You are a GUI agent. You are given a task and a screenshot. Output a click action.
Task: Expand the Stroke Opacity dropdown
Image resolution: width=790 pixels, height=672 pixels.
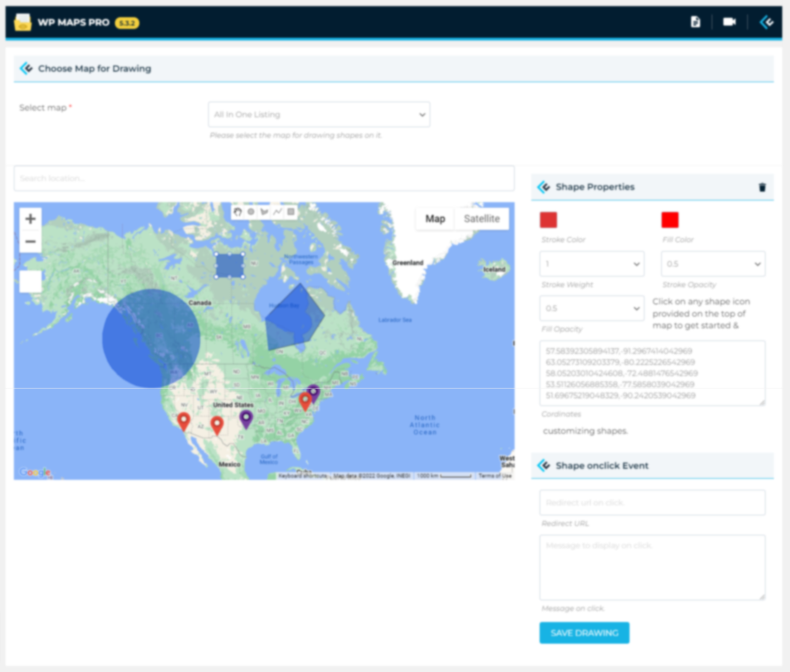[x=713, y=264]
